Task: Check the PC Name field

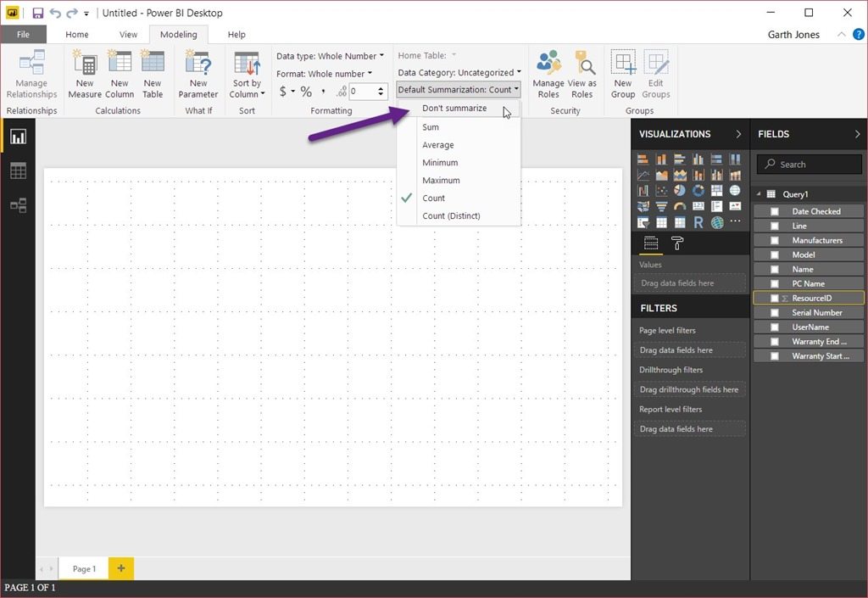Action: 775,283
